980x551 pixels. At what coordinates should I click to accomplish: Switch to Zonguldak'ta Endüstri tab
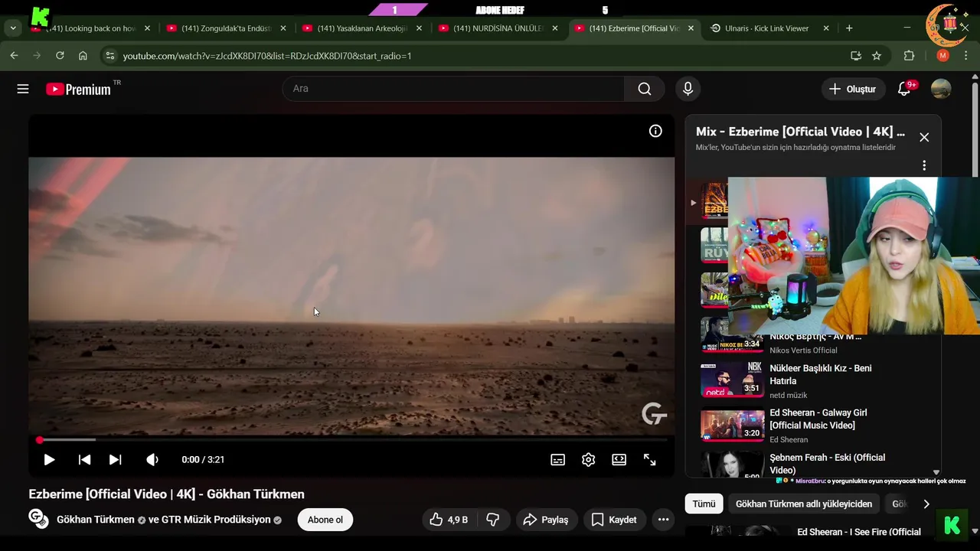pyautogui.click(x=227, y=28)
